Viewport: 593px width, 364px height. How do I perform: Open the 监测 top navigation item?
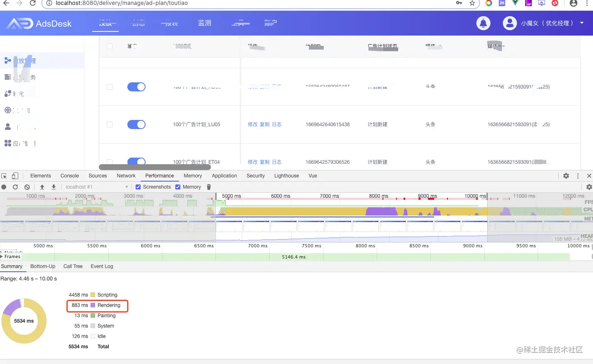205,23
